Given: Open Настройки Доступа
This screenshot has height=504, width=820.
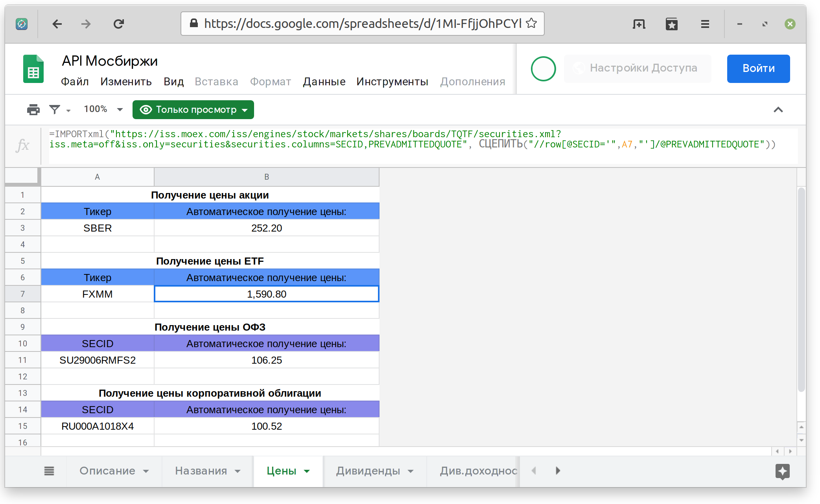Looking at the screenshot, I should click(637, 68).
